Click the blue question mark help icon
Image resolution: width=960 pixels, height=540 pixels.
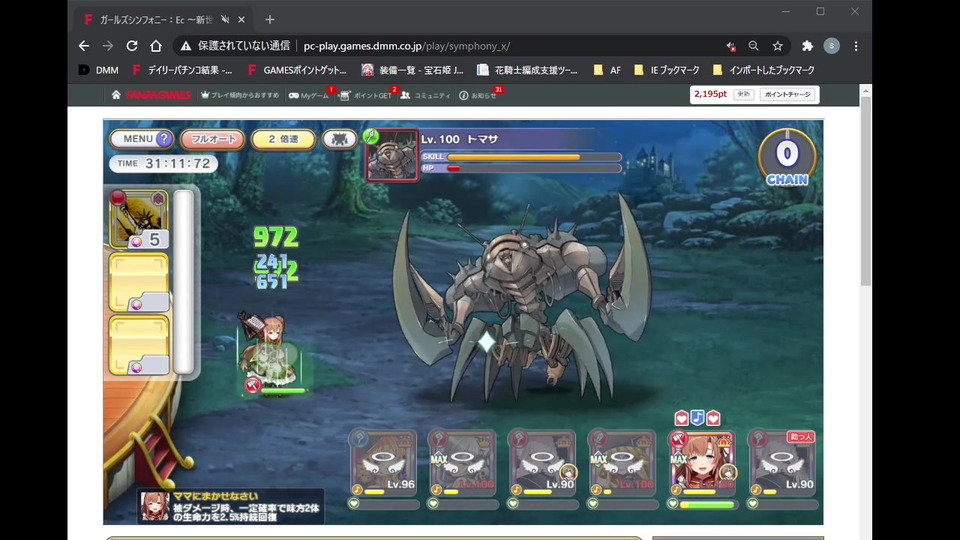pos(163,139)
